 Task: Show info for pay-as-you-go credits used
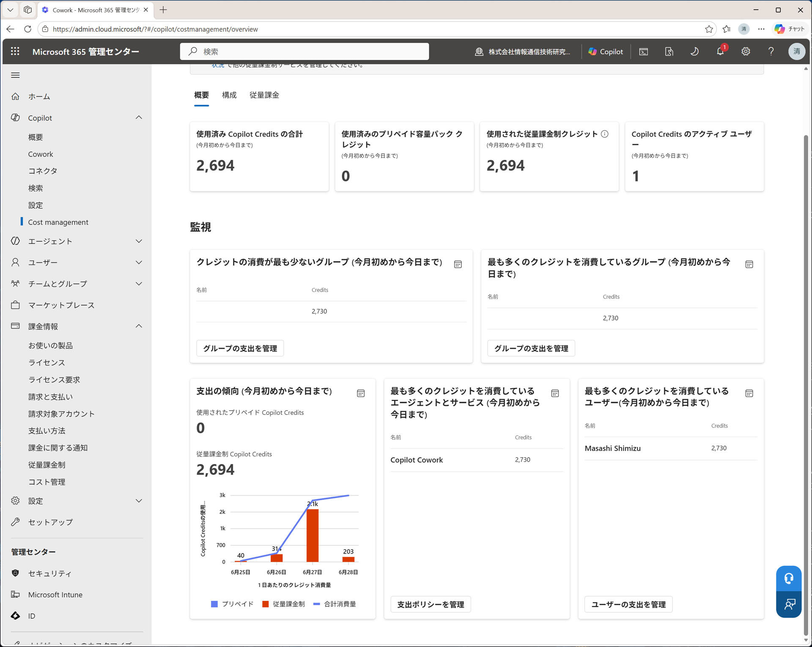pos(605,134)
